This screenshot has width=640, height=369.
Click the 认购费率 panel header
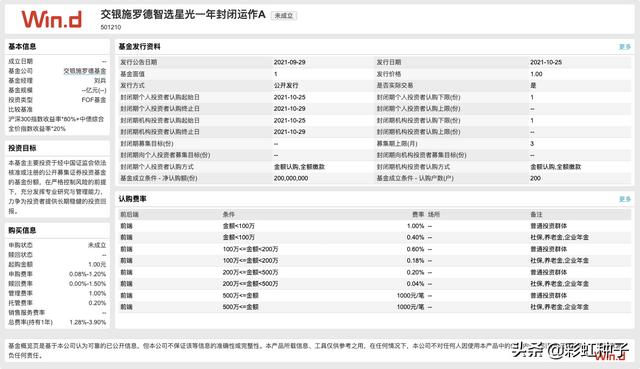click(133, 199)
